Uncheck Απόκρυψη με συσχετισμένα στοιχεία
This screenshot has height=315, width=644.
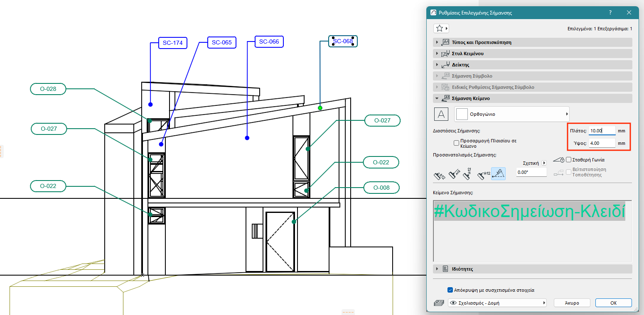[x=450, y=290]
